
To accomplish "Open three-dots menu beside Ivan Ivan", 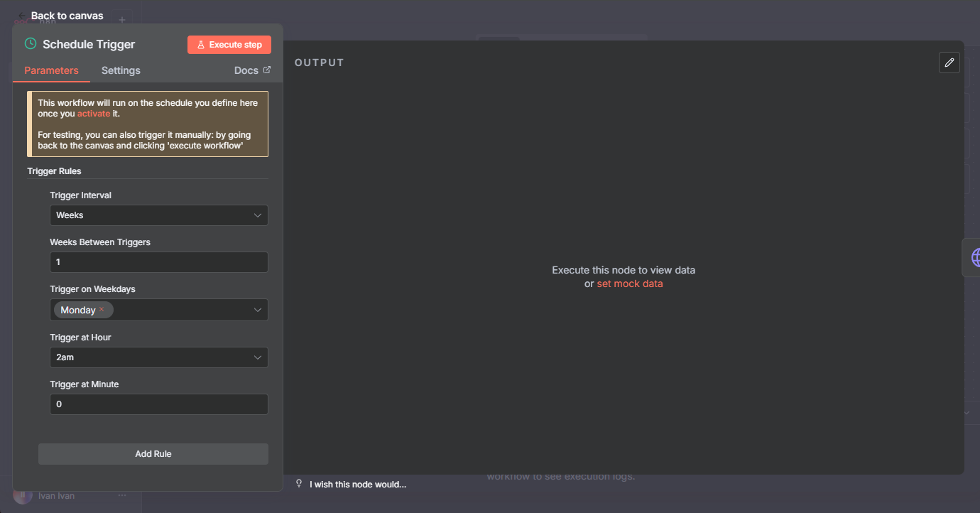I will pos(122,495).
